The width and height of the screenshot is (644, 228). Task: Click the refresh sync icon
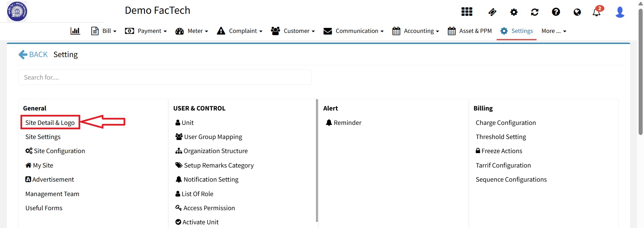tap(535, 12)
